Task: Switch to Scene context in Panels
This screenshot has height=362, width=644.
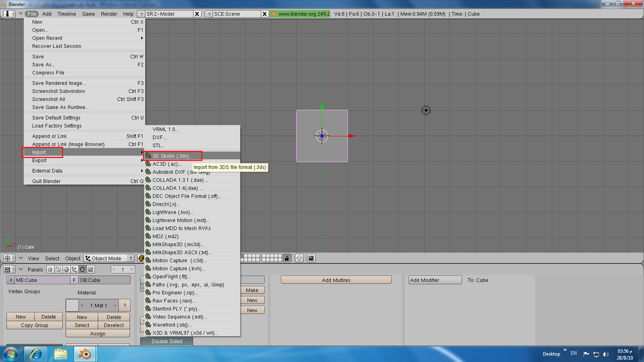Action: pyautogui.click(x=91, y=269)
